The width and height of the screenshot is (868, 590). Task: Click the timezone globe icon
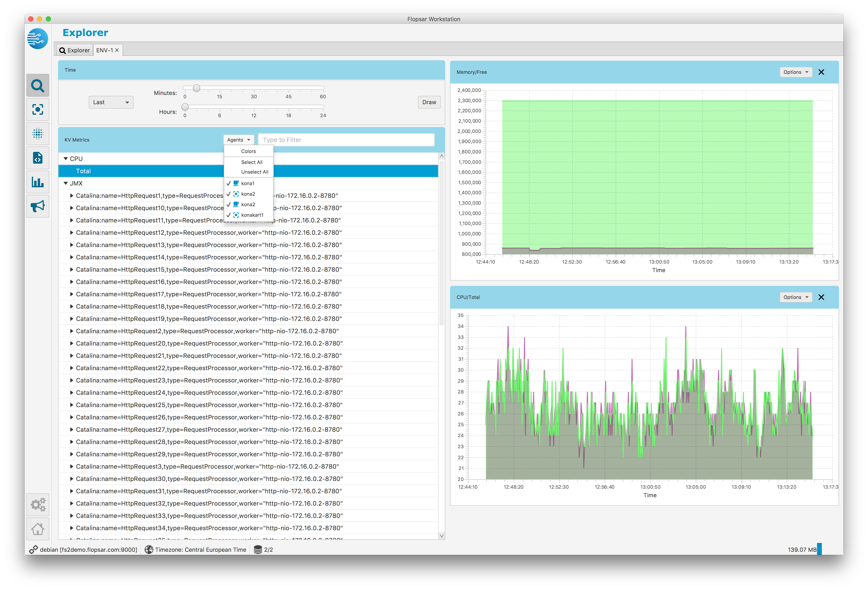(149, 549)
